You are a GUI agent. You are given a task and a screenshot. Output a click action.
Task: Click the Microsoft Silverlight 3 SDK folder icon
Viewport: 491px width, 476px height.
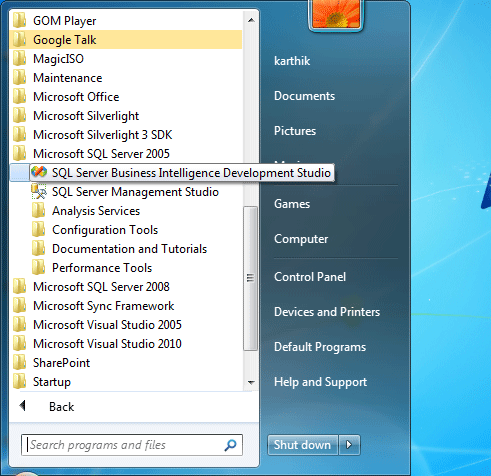pyautogui.click(x=19, y=135)
